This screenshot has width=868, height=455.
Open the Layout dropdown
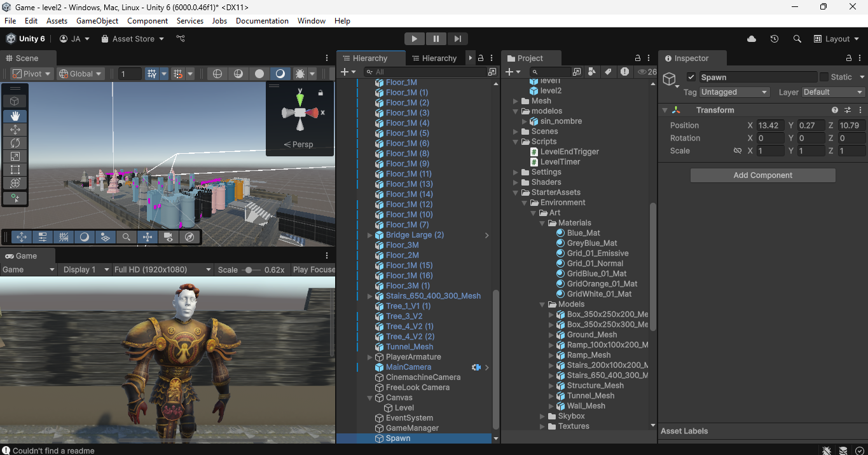point(837,39)
